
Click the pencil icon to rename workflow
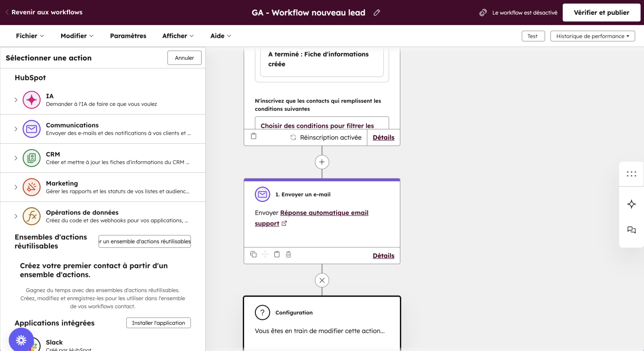coord(377,13)
